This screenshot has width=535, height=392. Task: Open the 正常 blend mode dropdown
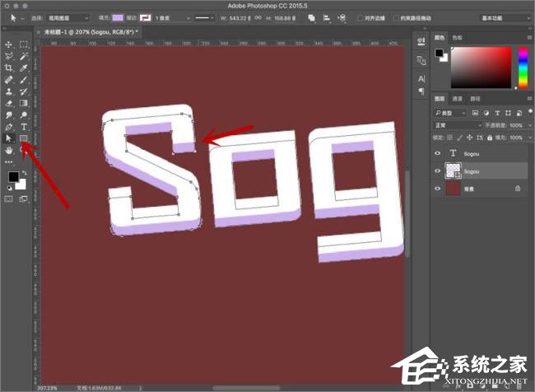(457, 124)
